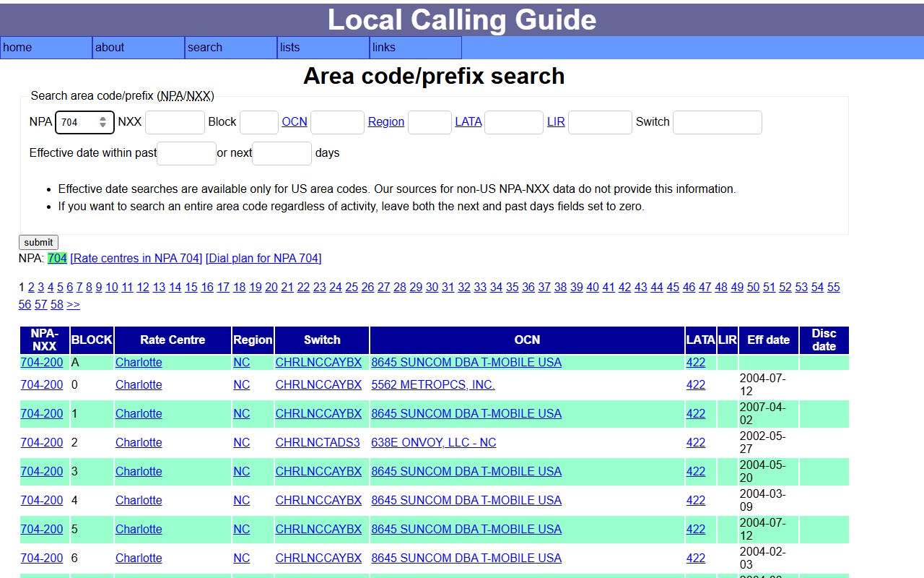Open 8645 SUNCOM link in block A row

point(466,363)
